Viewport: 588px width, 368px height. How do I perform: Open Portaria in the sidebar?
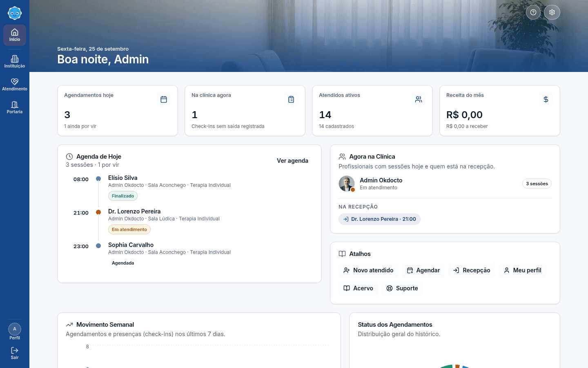15,108
